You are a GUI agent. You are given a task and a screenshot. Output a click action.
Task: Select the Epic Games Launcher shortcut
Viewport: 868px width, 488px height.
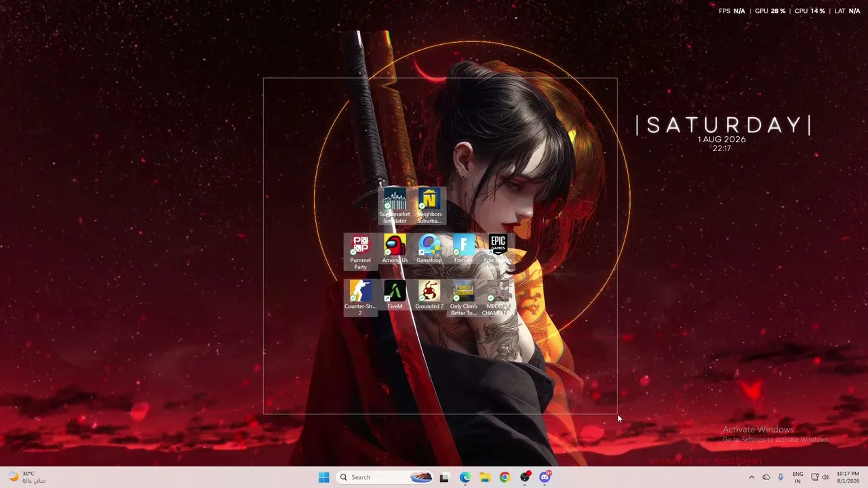pos(498,252)
